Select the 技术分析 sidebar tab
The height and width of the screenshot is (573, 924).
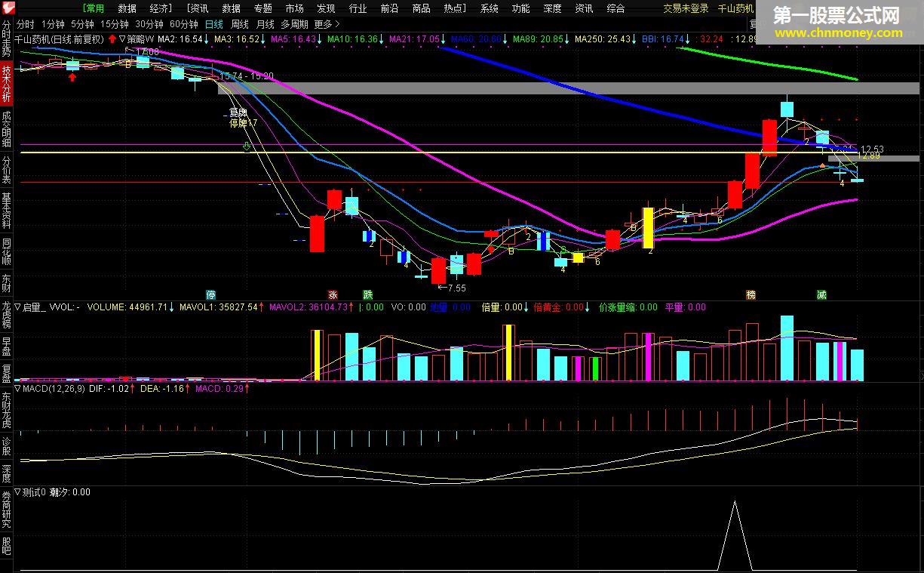coord(7,84)
